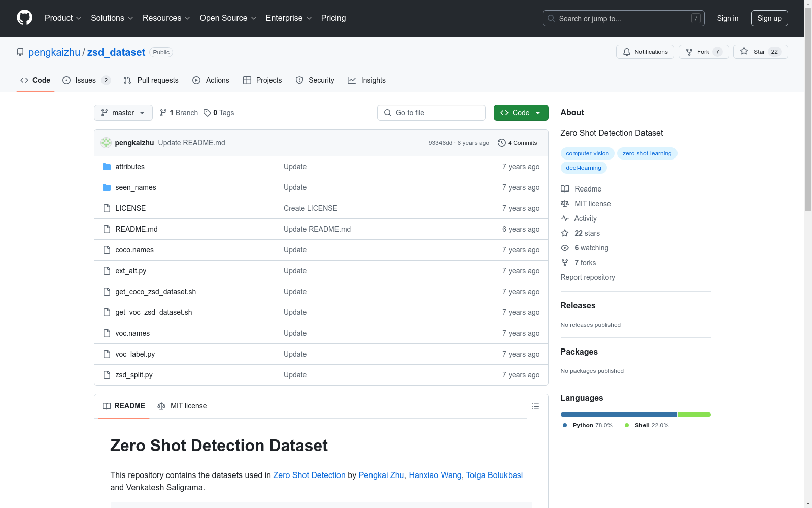Expand the master branch dropdown
Viewport: 812px width, 508px height.
tap(123, 113)
